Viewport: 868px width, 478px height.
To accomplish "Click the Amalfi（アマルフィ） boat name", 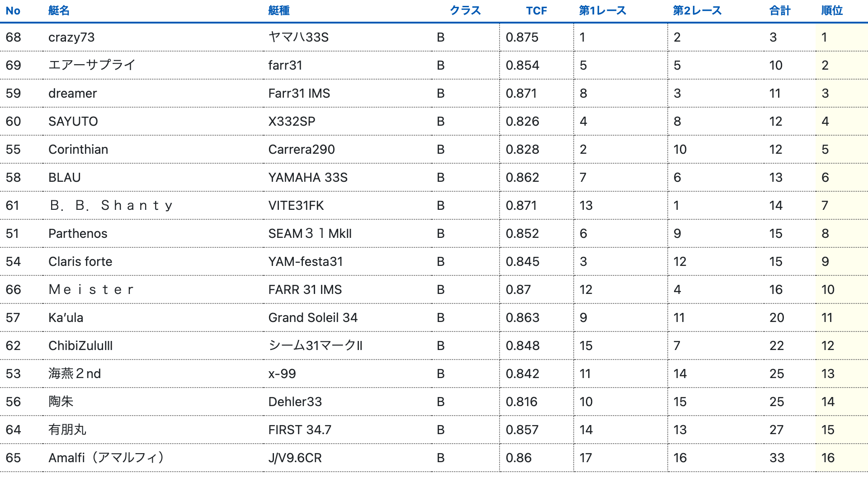I will [106, 458].
